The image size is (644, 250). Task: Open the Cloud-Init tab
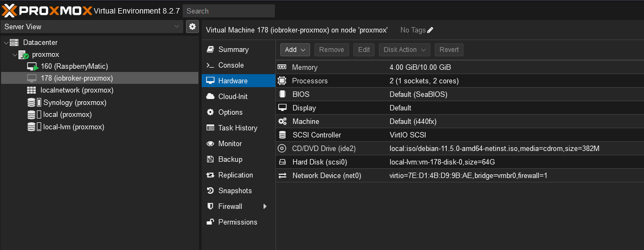(x=233, y=96)
